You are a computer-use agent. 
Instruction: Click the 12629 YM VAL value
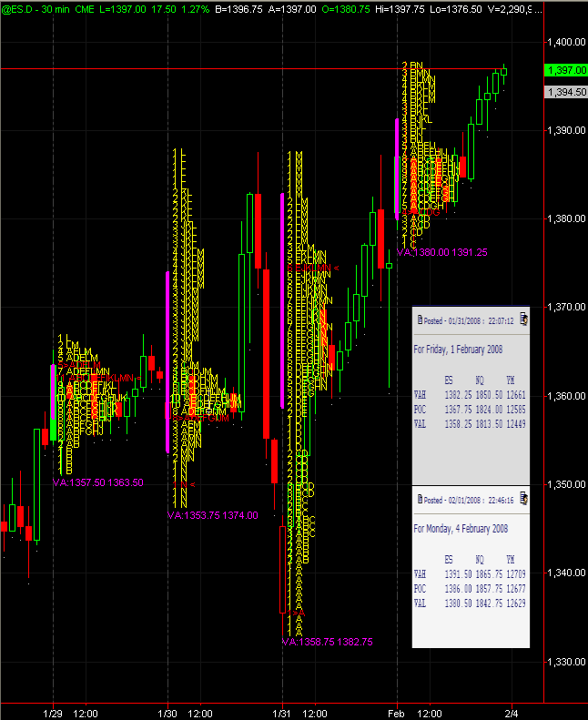[x=516, y=603]
